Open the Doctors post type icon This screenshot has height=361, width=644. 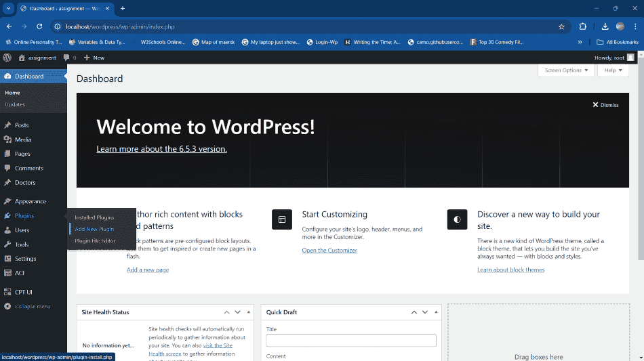tap(7, 183)
